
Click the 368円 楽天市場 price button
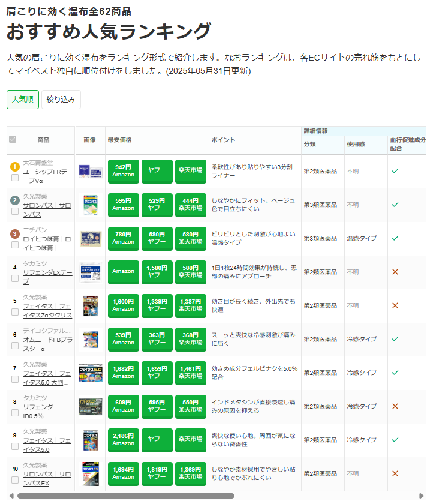click(x=191, y=340)
